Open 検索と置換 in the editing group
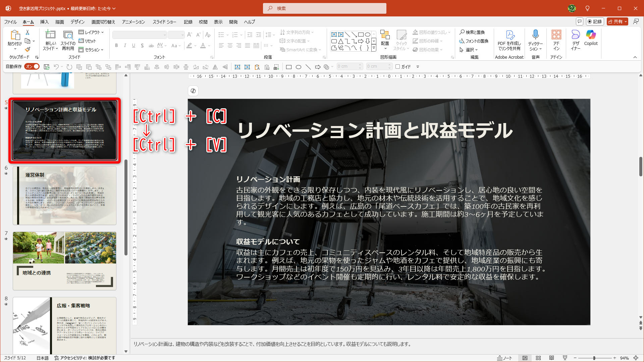Image resolution: width=644 pixels, height=362 pixels. tap(473, 32)
